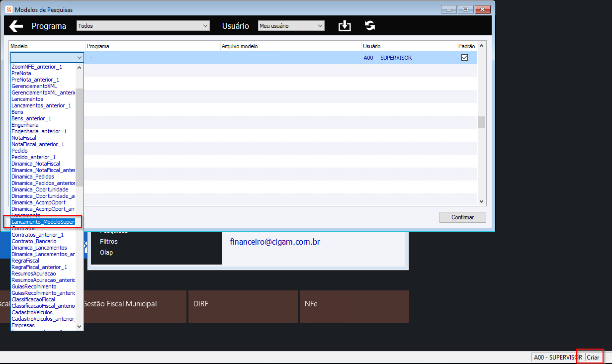This screenshot has width=612, height=364.
Task: Open the Usuário dropdown showing Meu usuário
Action: coord(291,26)
